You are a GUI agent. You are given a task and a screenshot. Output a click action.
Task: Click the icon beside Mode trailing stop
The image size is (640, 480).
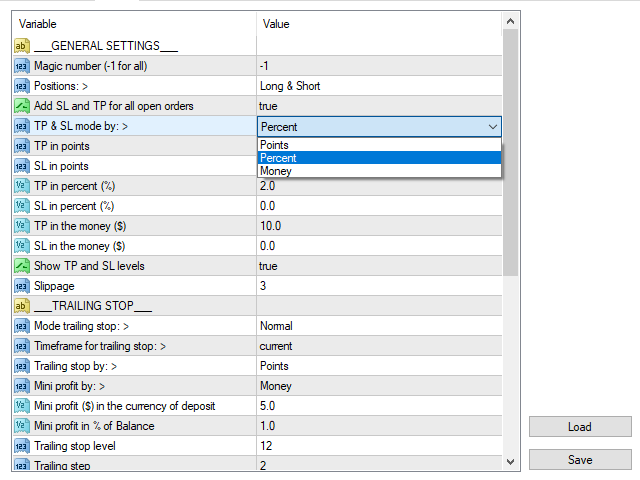coord(22,326)
